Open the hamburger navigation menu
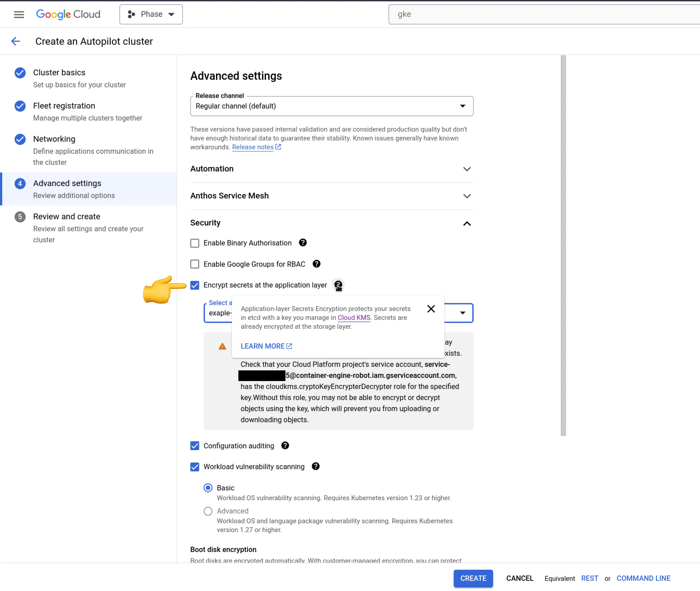The image size is (700, 591). 19,14
